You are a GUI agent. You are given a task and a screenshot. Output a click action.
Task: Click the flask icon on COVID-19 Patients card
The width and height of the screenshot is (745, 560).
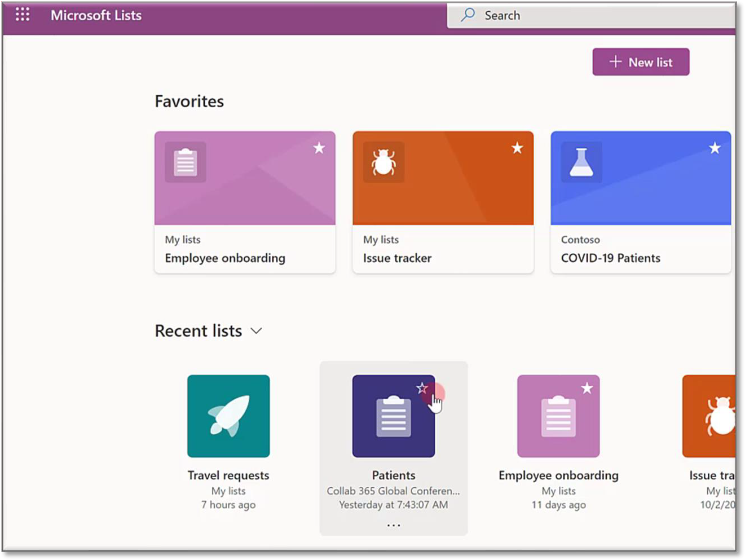point(581,162)
